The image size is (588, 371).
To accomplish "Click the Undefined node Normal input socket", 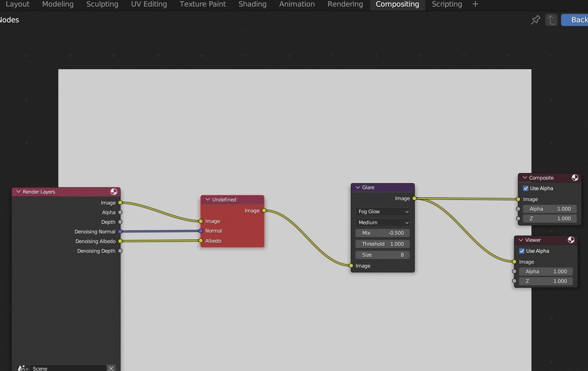I will [201, 231].
